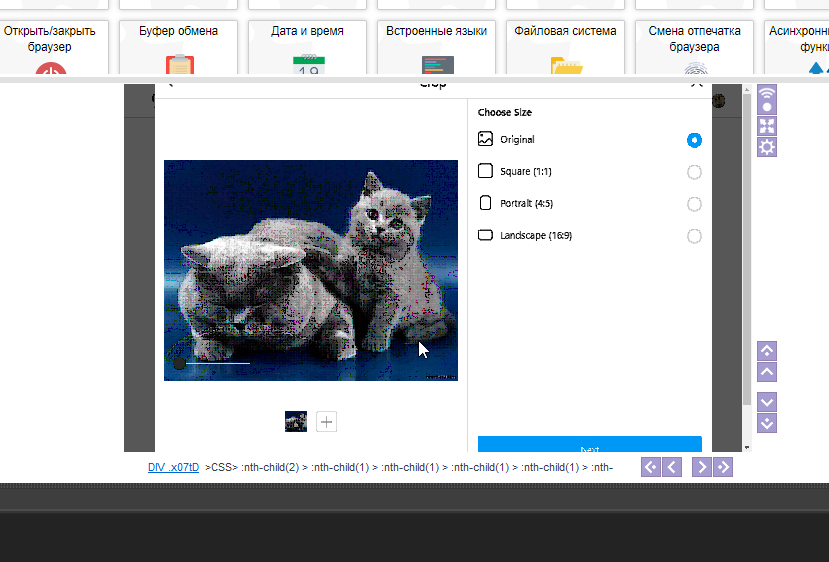Click the record (wifi-dot) icon in side panel
The image size is (829, 562).
point(767,100)
